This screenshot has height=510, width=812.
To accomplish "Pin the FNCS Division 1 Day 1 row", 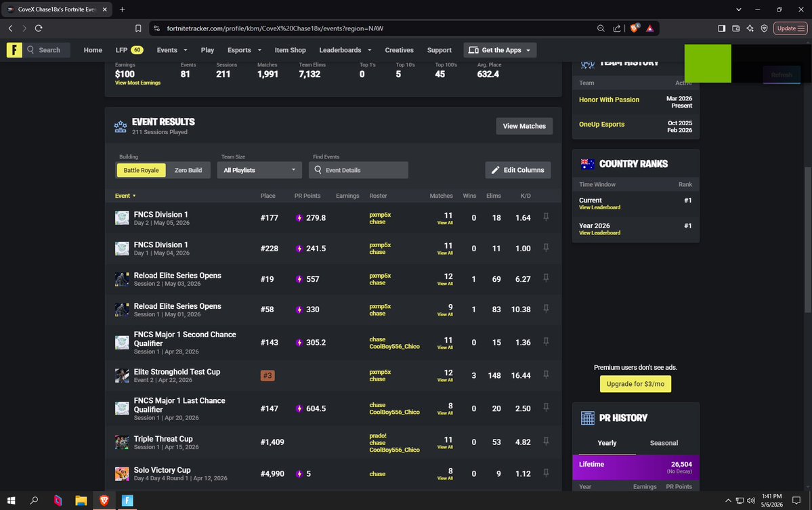I will point(546,247).
